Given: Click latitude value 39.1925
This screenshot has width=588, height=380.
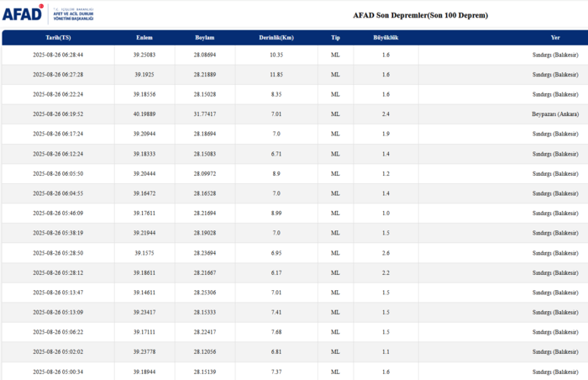Looking at the screenshot, I should pyautogui.click(x=144, y=75).
